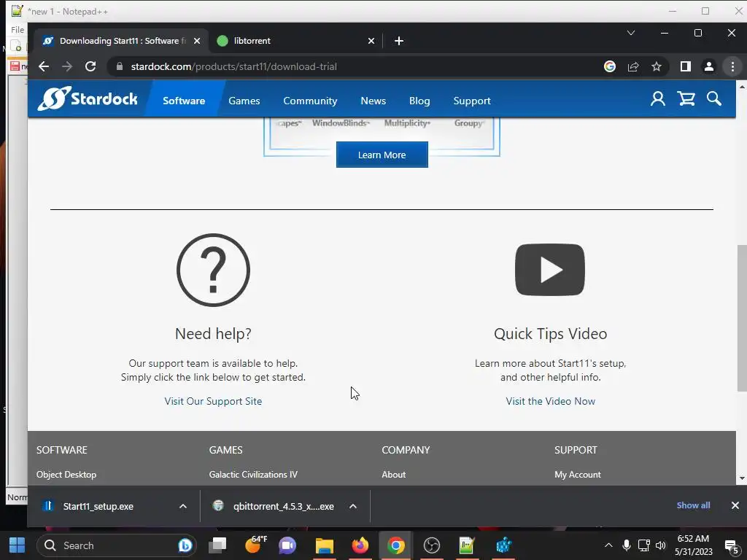The width and height of the screenshot is (747, 560).
Task: Follow Visit Our Support Site link
Action: (x=213, y=401)
